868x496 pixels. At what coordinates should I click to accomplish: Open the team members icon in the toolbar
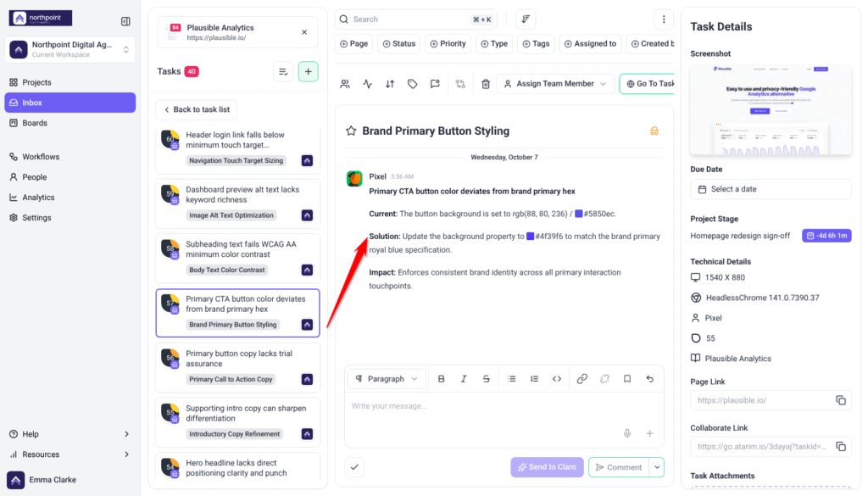pos(345,84)
